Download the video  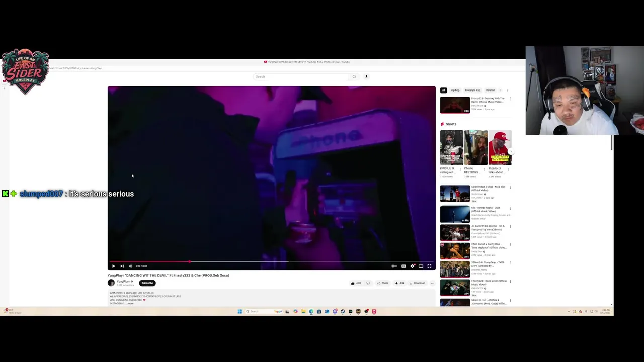point(417,283)
